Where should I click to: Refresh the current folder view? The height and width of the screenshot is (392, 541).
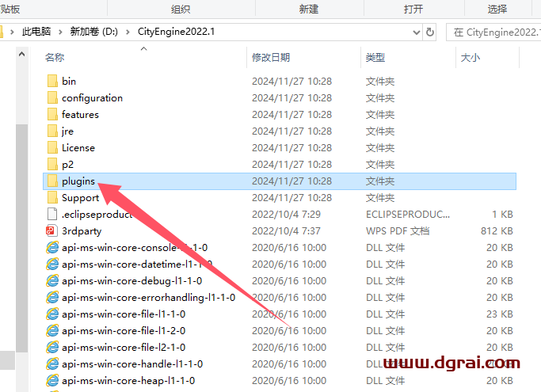pyautogui.click(x=430, y=32)
